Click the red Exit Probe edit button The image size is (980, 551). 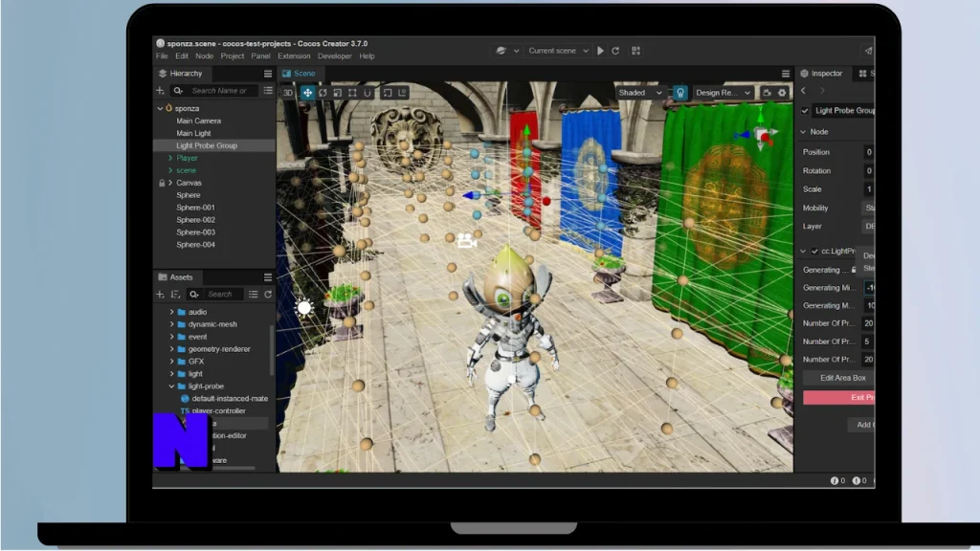point(838,397)
